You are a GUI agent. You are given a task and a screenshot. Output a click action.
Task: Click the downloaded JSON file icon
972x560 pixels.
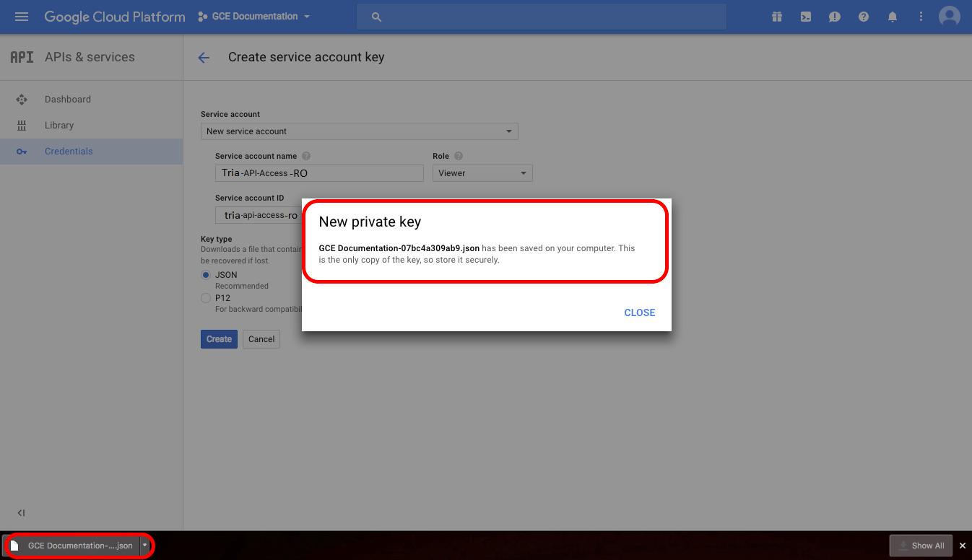tap(14, 546)
